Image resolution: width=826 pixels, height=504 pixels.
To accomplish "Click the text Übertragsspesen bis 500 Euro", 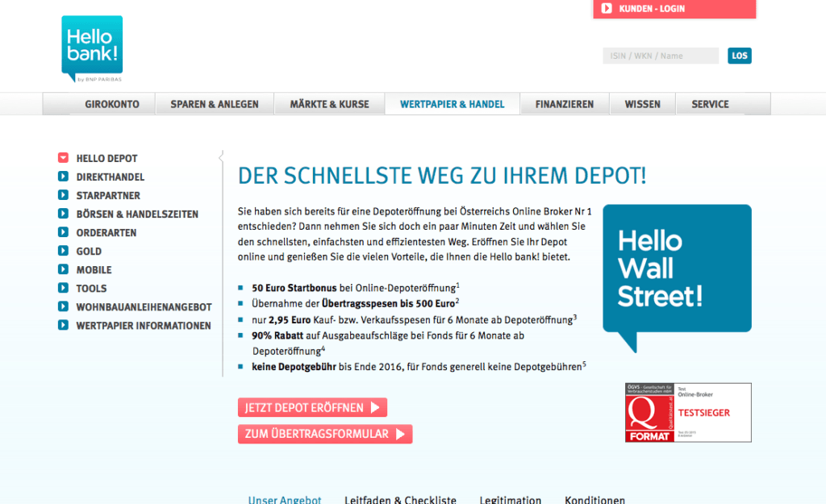I will (x=388, y=303).
